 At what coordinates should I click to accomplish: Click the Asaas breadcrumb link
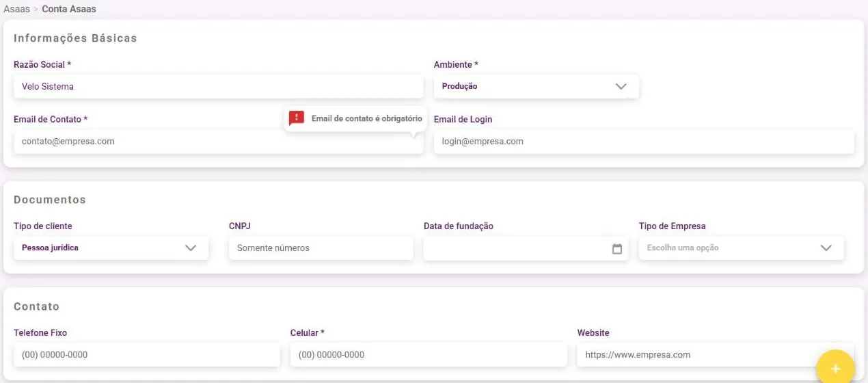[16, 9]
